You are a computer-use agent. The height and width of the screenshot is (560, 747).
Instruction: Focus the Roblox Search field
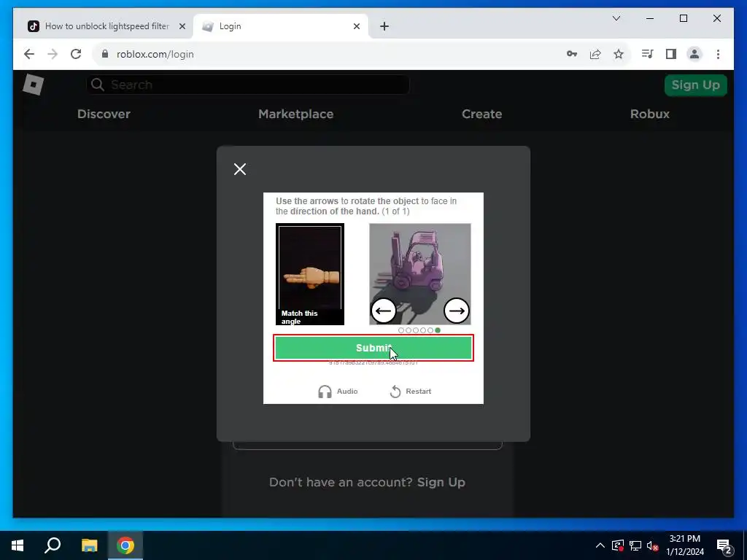(248, 85)
